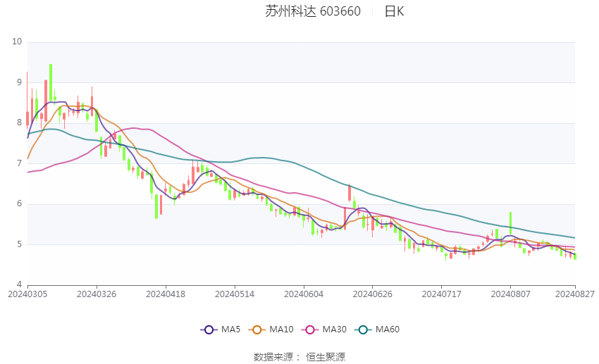599x364 pixels.
Task: Click the 日K label in title
Action: click(x=394, y=11)
